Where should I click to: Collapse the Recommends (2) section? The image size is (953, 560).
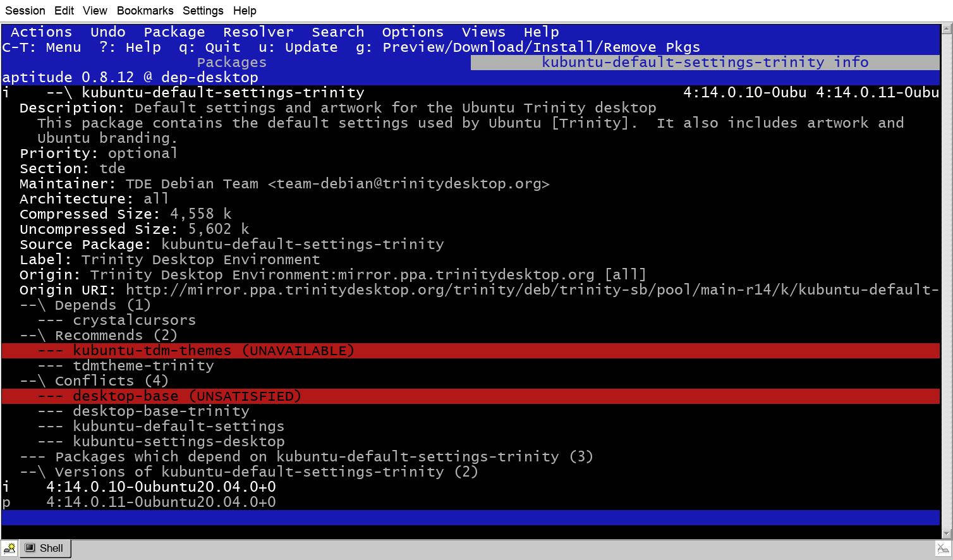point(99,336)
